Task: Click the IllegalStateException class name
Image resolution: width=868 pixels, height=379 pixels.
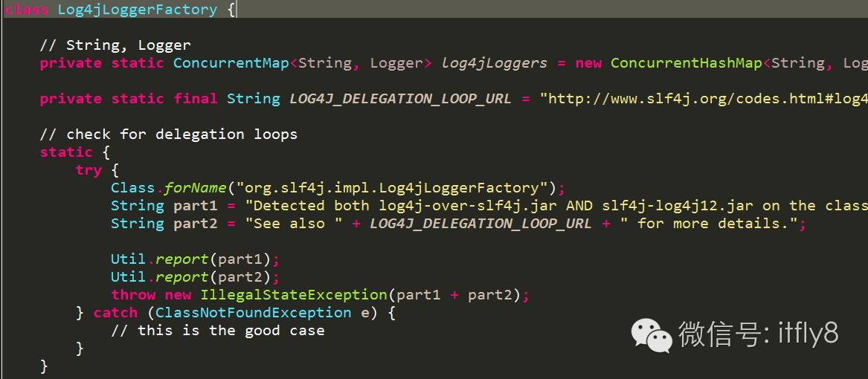Action: coord(293,295)
